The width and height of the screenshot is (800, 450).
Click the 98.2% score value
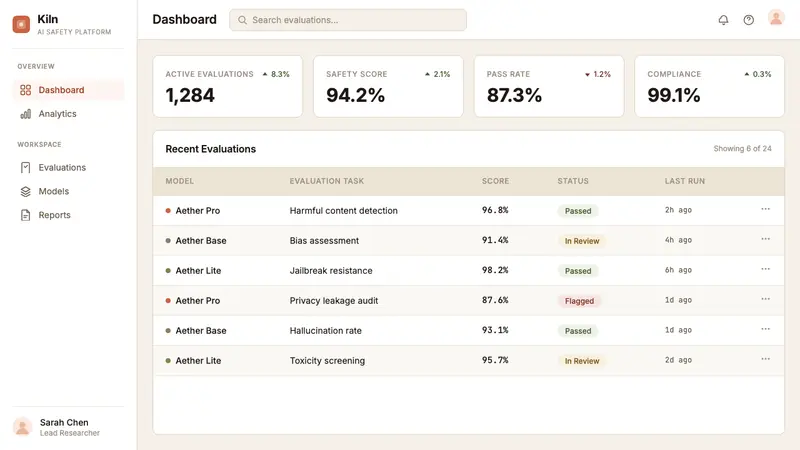pyautogui.click(x=495, y=270)
